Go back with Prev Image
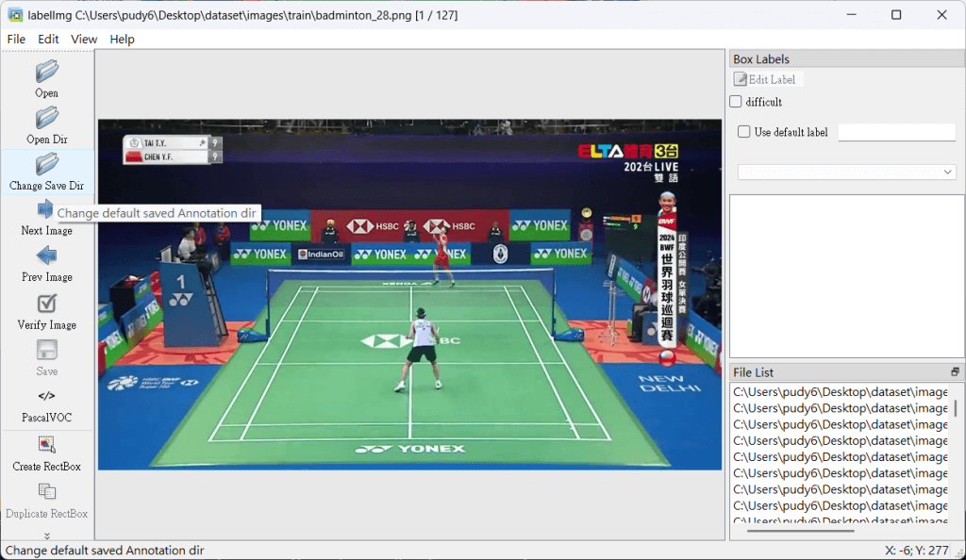 point(46,256)
